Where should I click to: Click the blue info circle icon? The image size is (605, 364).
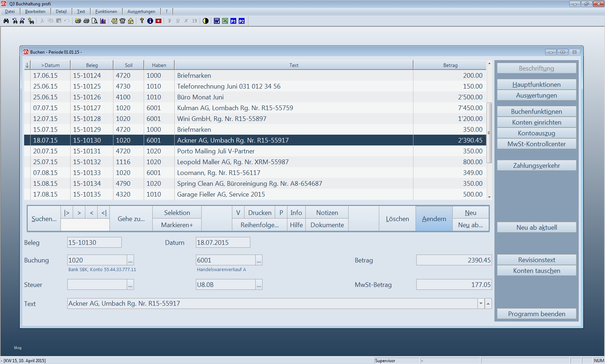click(150, 21)
